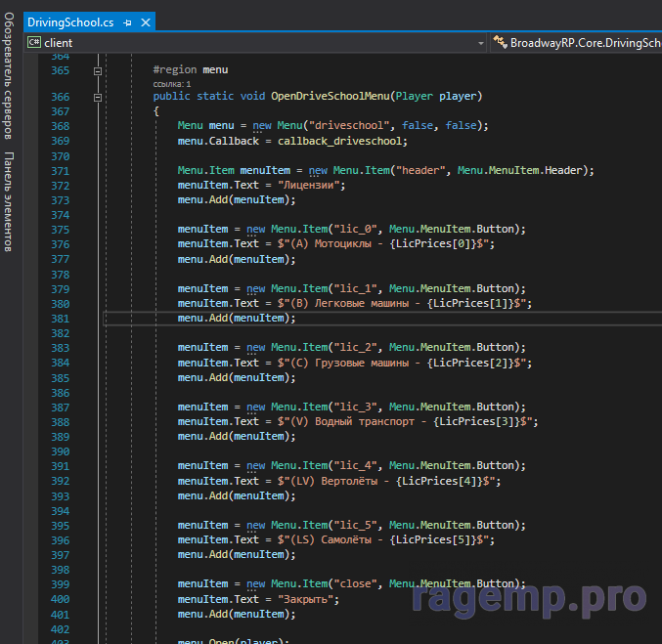The image size is (662, 644).
Task: Open the client project dropdown
Action: point(480,43)
